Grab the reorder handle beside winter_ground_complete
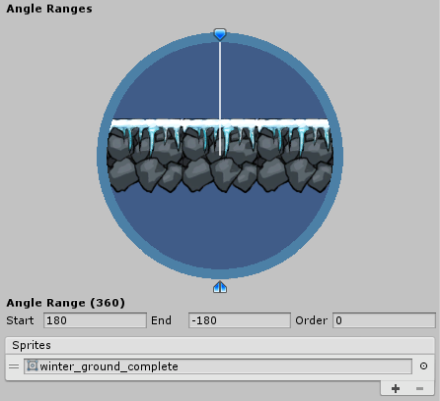Screen dimensions: 440x401 pos(14,366)
